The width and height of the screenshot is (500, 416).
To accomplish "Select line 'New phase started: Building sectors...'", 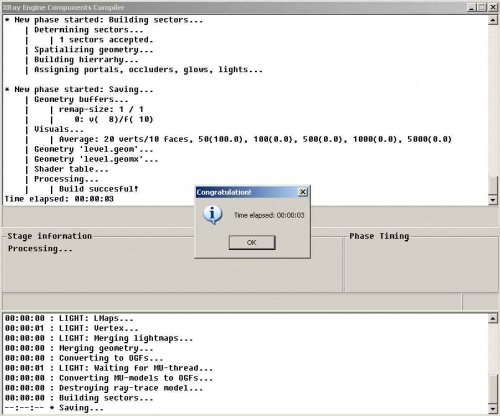I will 104,20.
